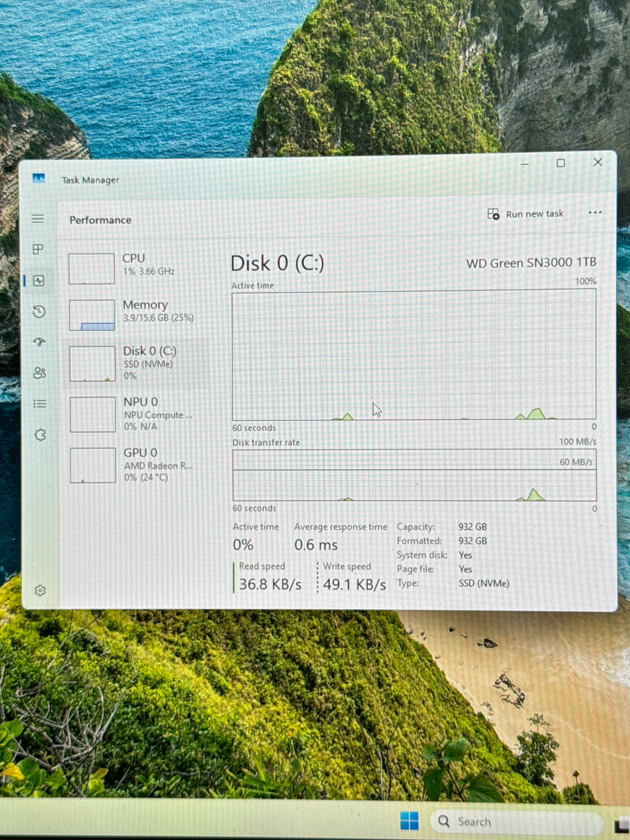Select the Performance page icon in sidebar

pyautogui.click(x=39, y=281)
